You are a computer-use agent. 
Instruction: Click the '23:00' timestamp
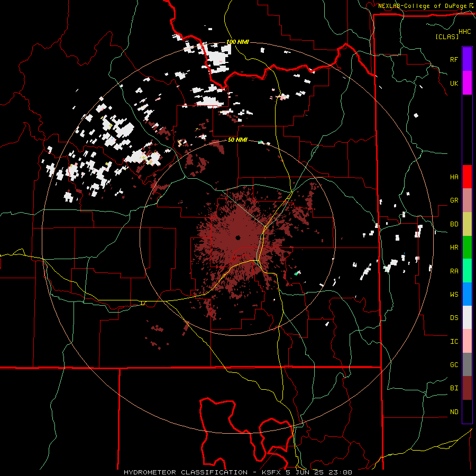pos(341,472)
